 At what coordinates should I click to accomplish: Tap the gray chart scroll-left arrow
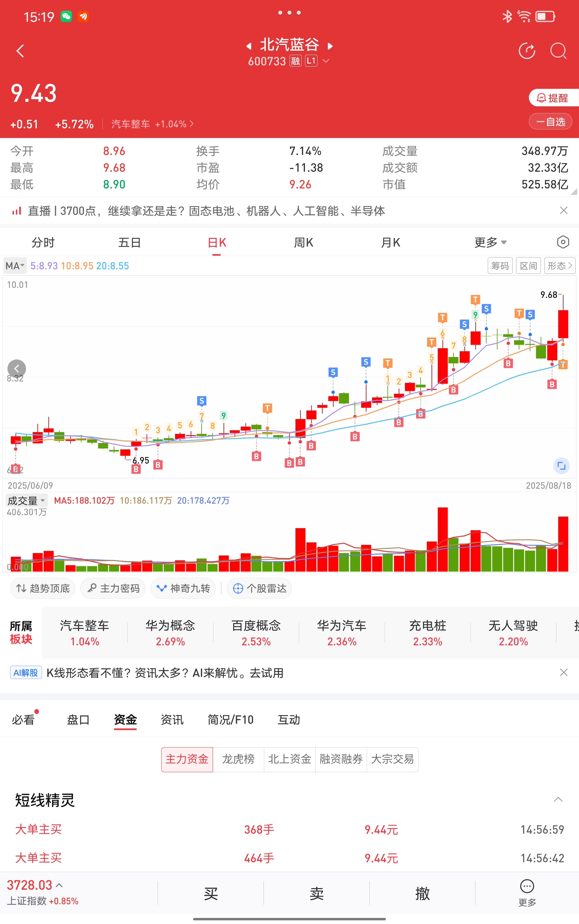pyautogui.click(x=17, y=369)
